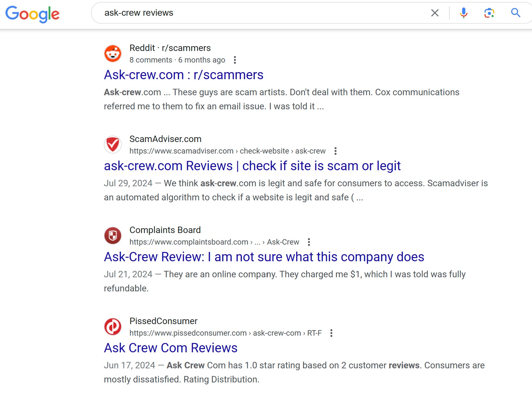This screenshot has height=393, width=532.
Task: Click the PissedConsumer logo icon
Action: click(112, 326)
